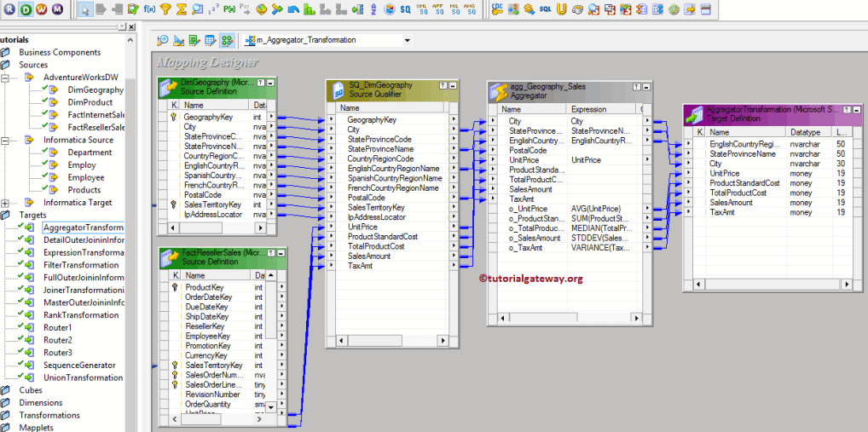This screenshot has width=868, height=432.
Task: Click the Expression column header in Aggregator
Action: [602, 110]
